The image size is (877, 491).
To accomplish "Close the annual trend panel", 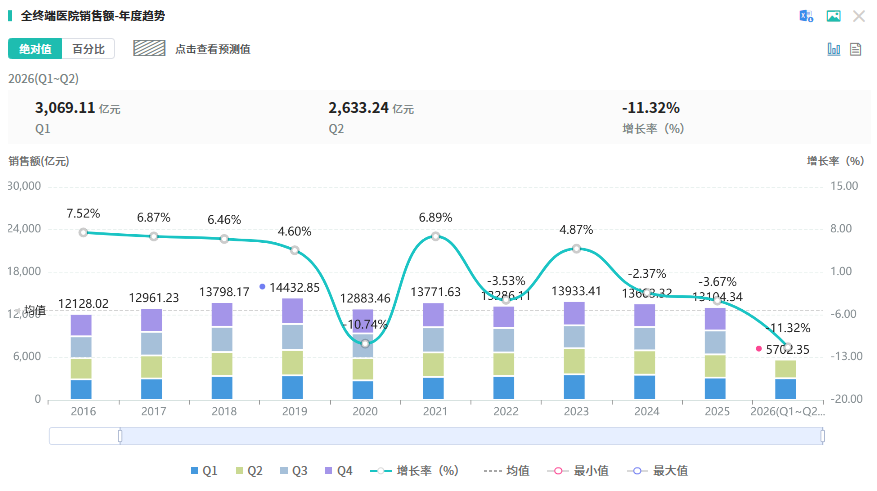I will pyautogui.click(x=859, y=16).
